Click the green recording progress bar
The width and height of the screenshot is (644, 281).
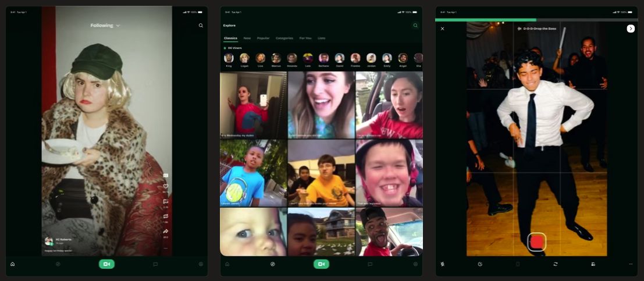click(486, 20)
